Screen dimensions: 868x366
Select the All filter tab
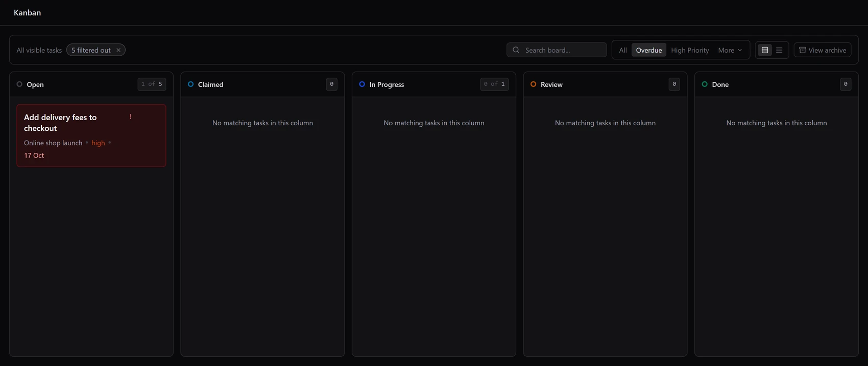point(622,50)
